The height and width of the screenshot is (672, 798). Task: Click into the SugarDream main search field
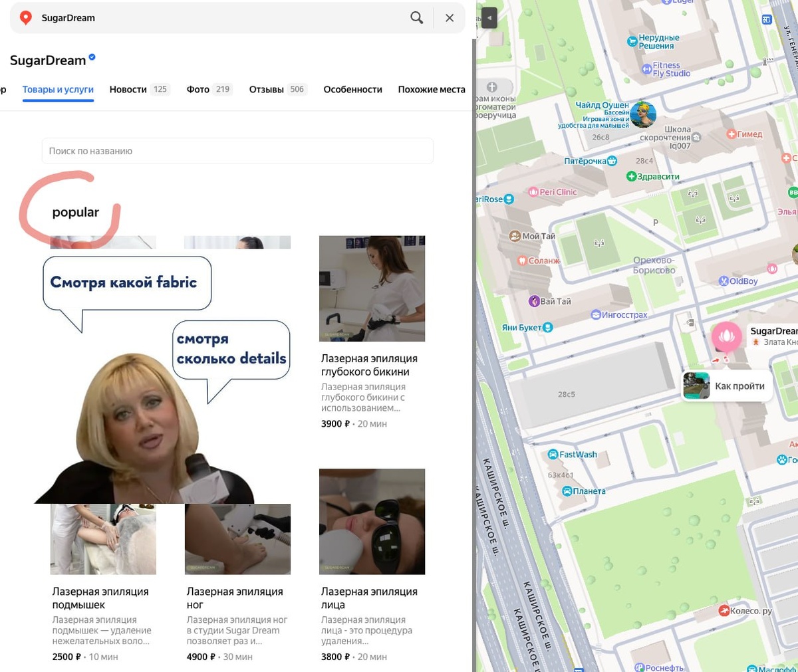coord(219,18)
